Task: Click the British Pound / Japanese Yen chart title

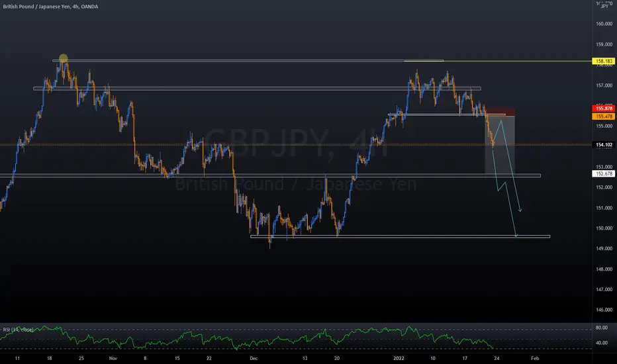Action: click(x=50, y=7)
